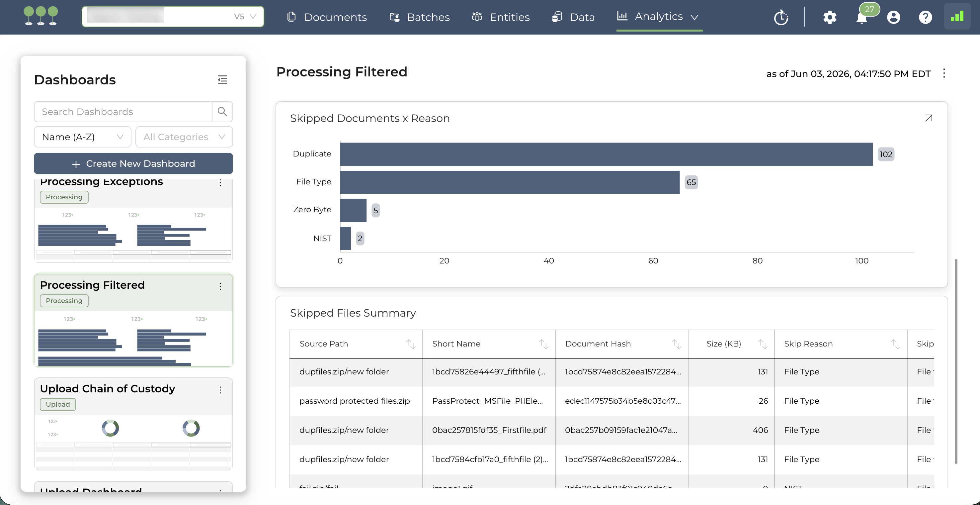Focus the Search Dashboards field
This screenshot has height=505, width=980.
[123, 112]
